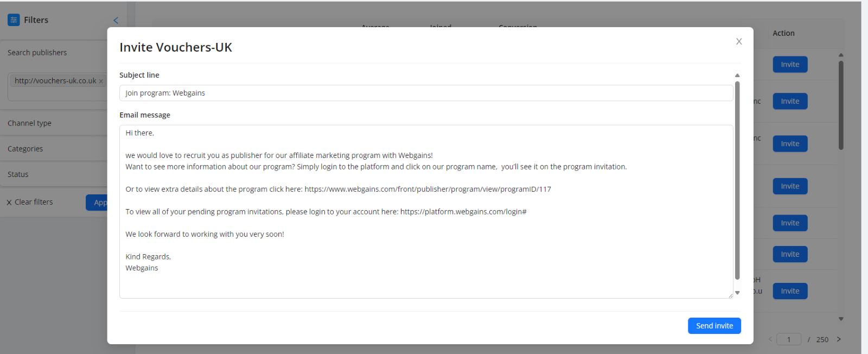
Task: Click the Filters icon in sidebar
Action: pyautogui.click(x=14, y=20)
